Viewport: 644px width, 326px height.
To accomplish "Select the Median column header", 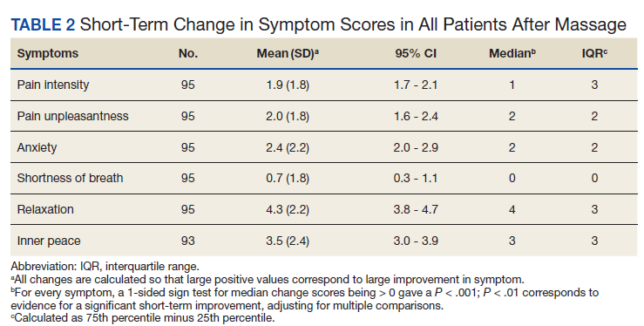I will pyautogui.click(x=512, y=53).
